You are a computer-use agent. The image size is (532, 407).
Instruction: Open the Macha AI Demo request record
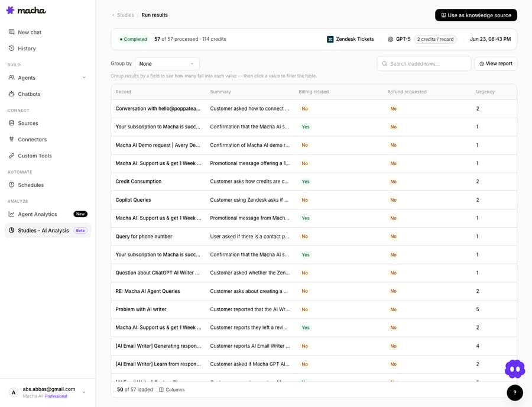click(158, 145)
